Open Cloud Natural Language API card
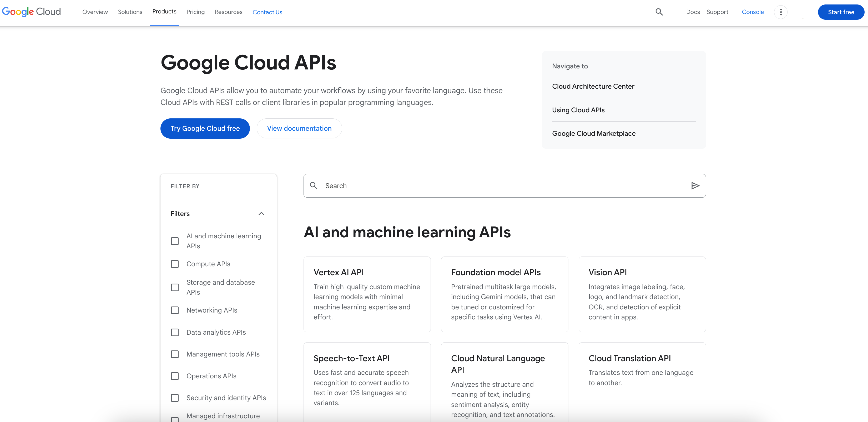Image resolution: width=868 pixels, height=422 pixels. tap(504, 382)
